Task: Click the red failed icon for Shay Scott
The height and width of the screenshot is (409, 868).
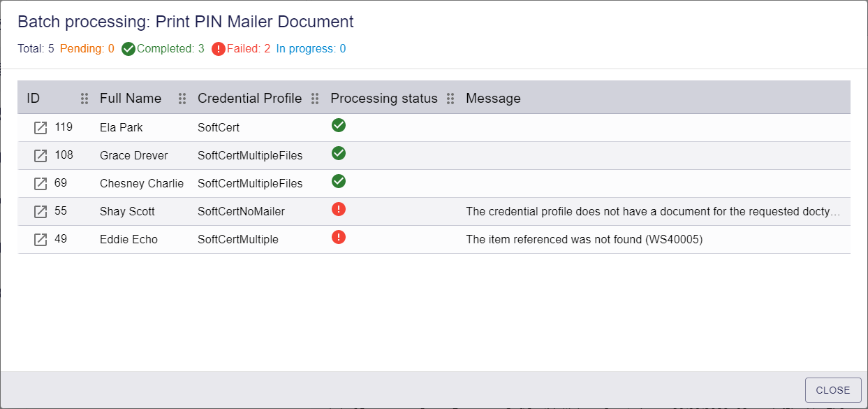Action: [x=339, y=209]
